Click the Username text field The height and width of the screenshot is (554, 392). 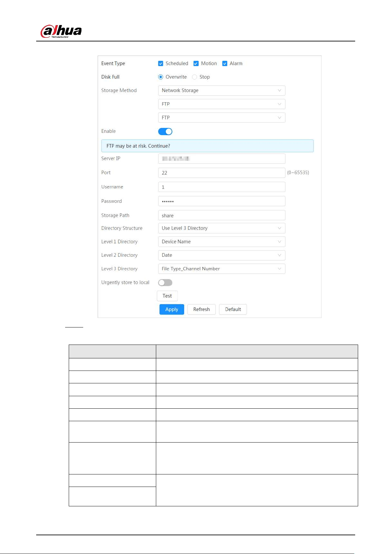222,187
